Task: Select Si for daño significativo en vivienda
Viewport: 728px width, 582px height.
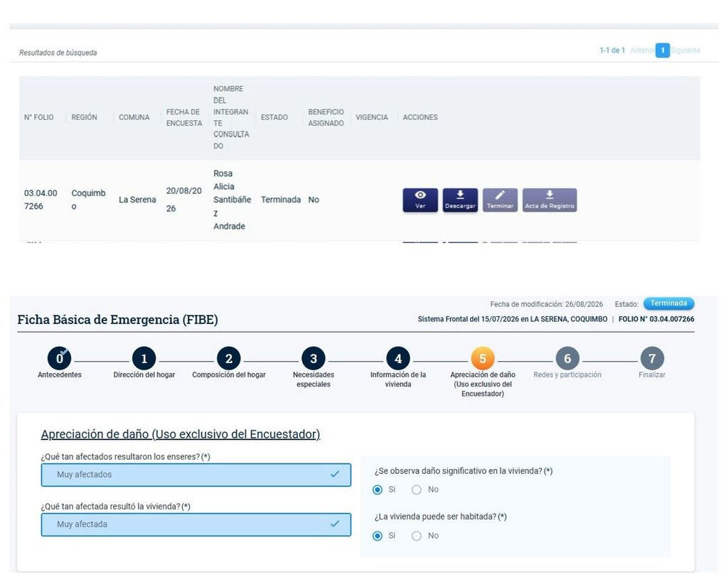Action: 378,490
